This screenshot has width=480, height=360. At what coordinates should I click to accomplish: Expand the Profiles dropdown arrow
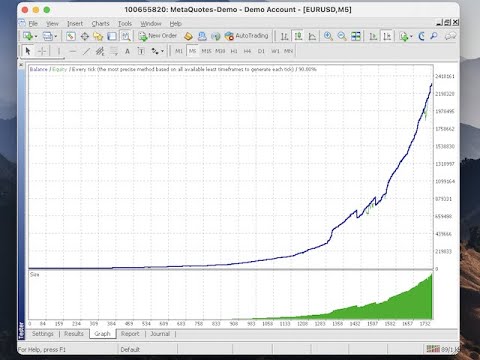pyautogui.click(x=55, y=36)
